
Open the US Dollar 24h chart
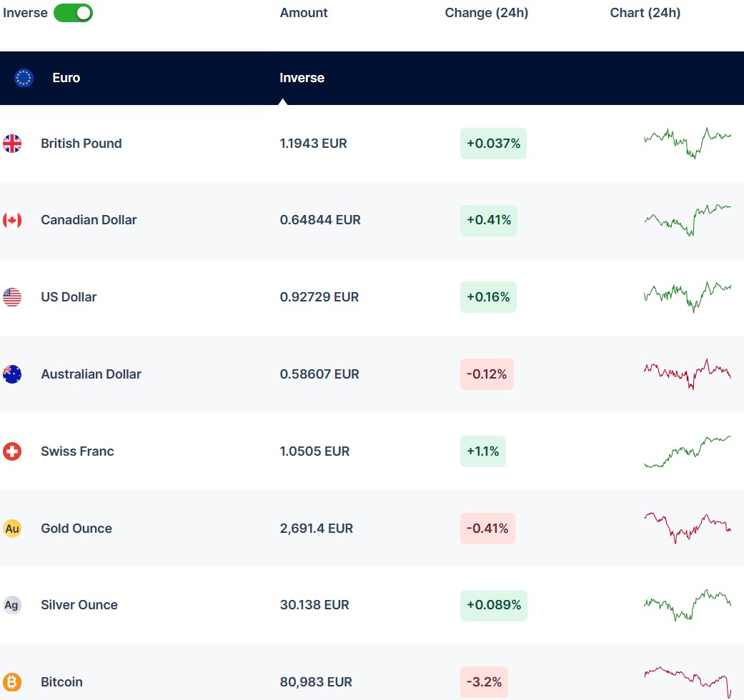coord(687,296)
